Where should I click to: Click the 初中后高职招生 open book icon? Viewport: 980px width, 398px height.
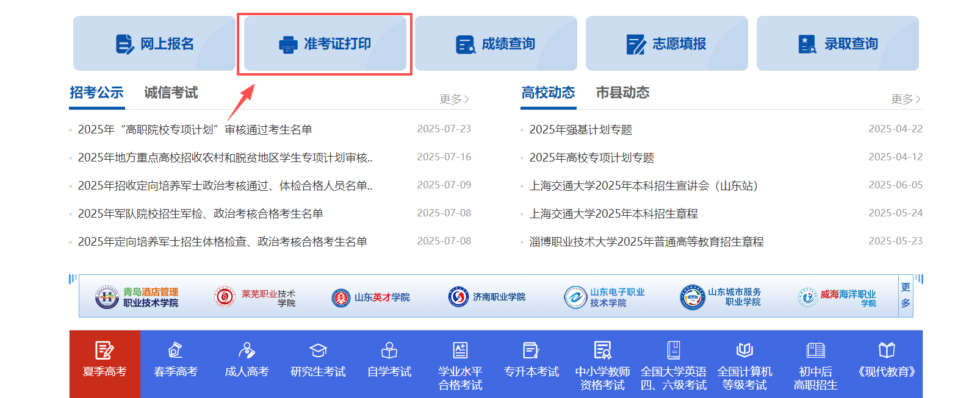816,350
